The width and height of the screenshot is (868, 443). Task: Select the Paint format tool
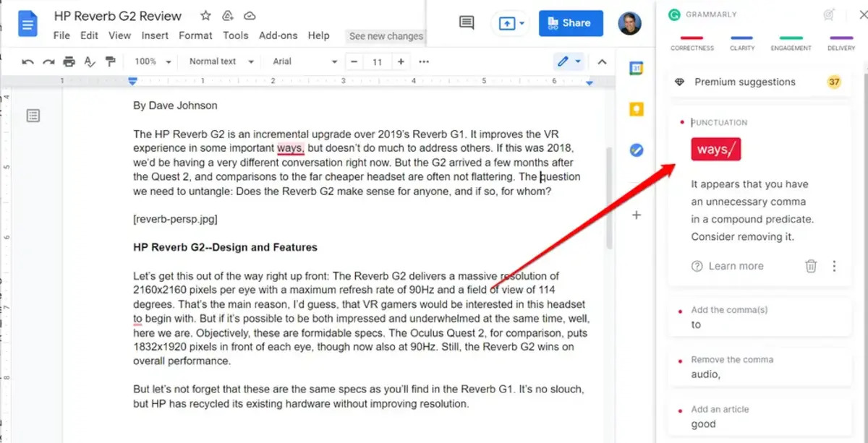point(111,61)
